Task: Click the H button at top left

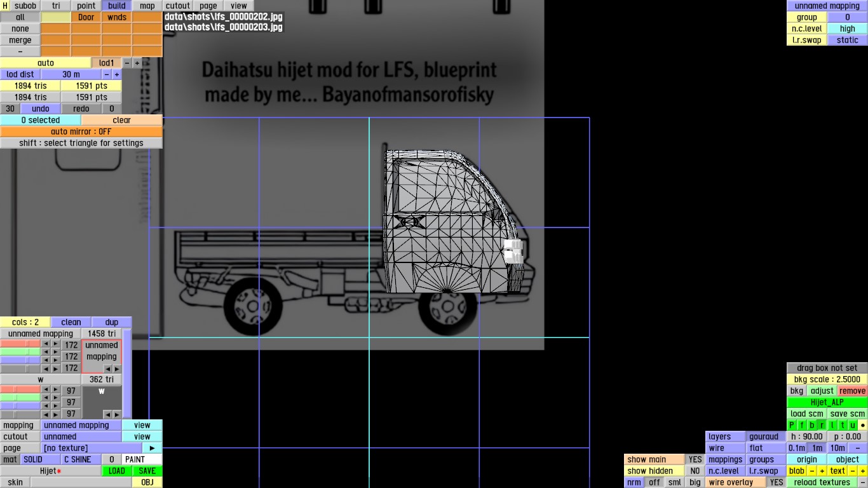Action: pos(5,6)
